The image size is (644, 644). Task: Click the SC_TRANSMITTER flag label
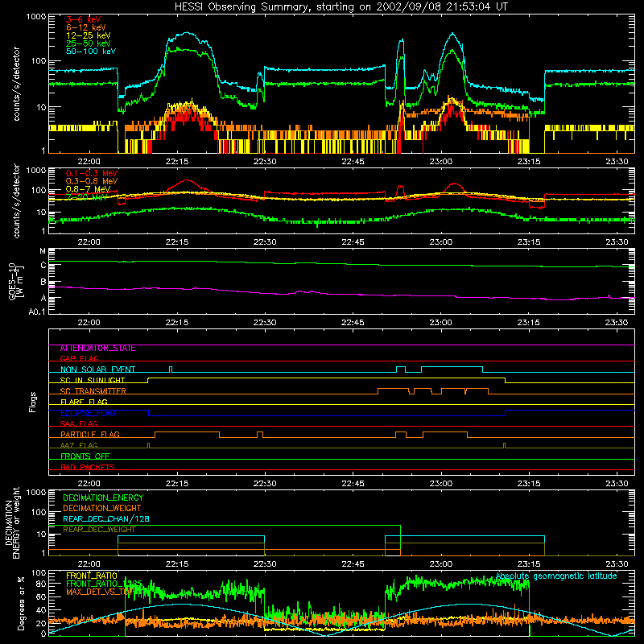pos(93,391)
